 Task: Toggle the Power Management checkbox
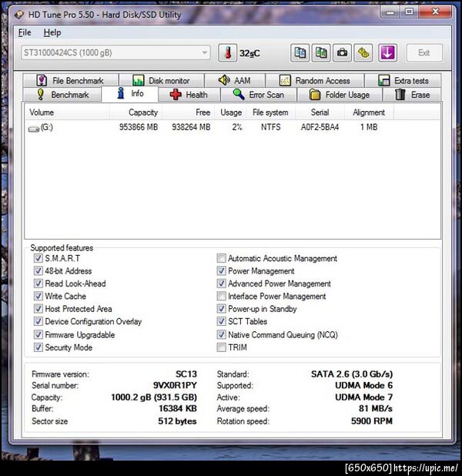221,271
